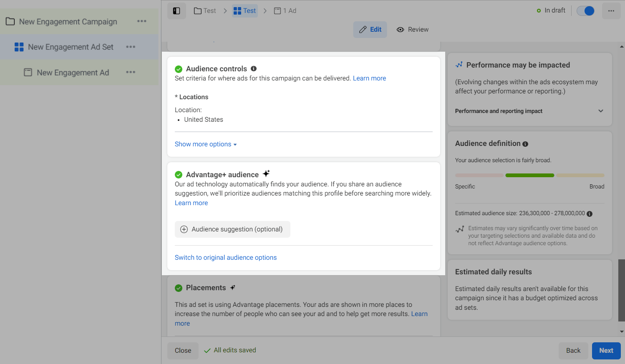625x364 pixels.
Task: Click the Audience definition info icon
Action: 525,144
